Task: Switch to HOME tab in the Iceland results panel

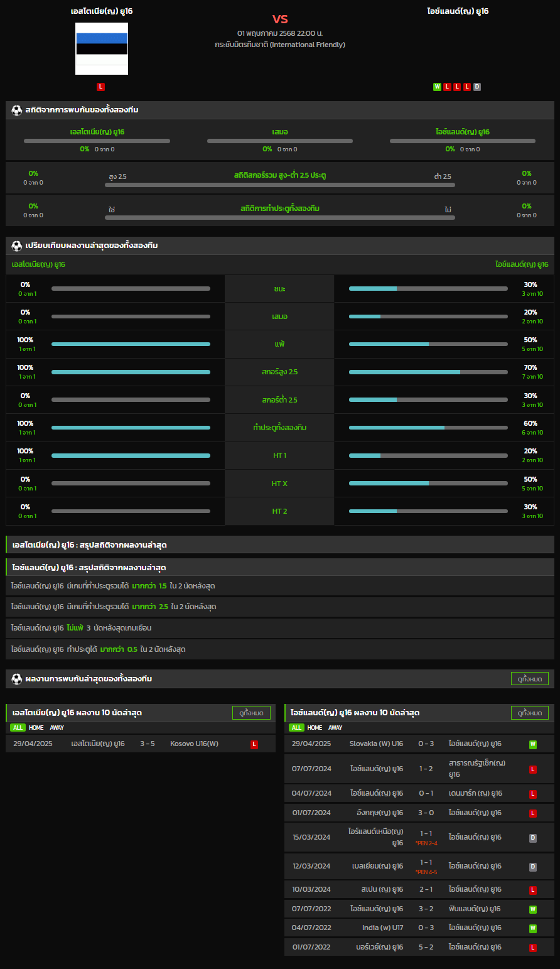Action: point(315,727)
